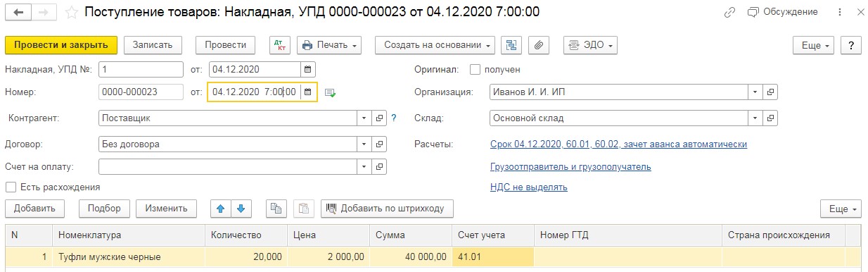Image resolution: width=868 pixels, height=272 pixels.
Task: Click the Дт/Кт postings icon
Action: (x=280, y=45)
